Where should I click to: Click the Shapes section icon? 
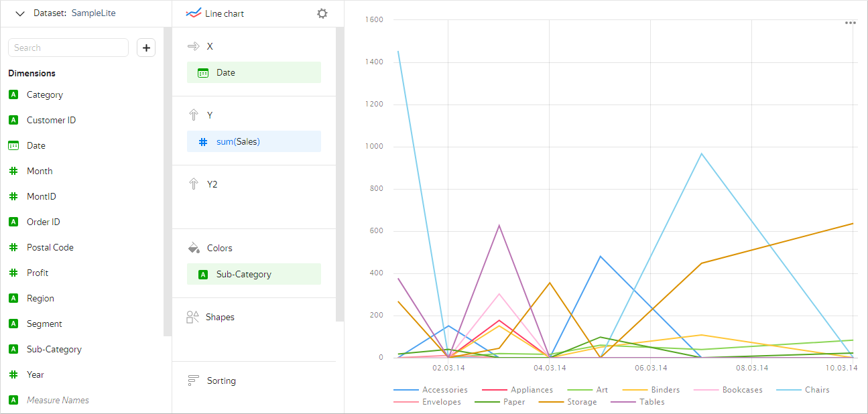[x=193, y=317]
